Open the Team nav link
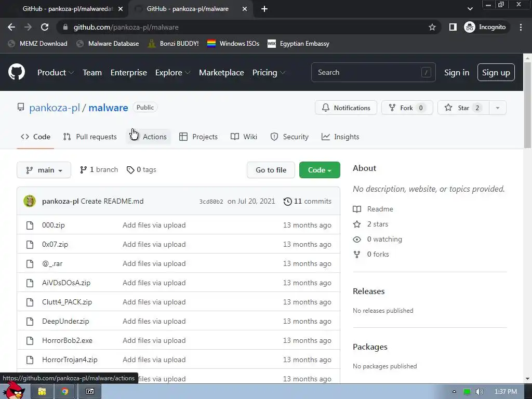The image size is (532, 399). tap(92, 73)
